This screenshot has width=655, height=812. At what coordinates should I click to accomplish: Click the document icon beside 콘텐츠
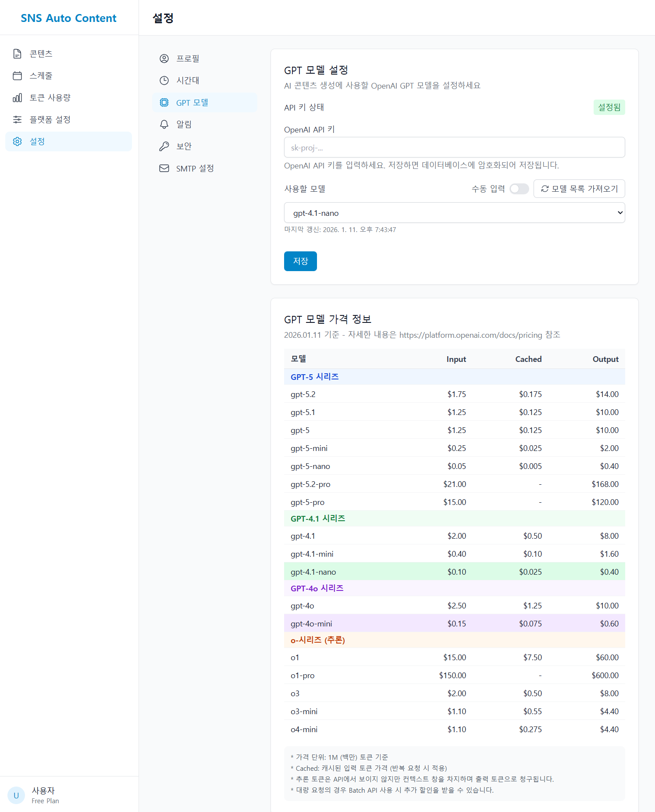pos(17,54)
